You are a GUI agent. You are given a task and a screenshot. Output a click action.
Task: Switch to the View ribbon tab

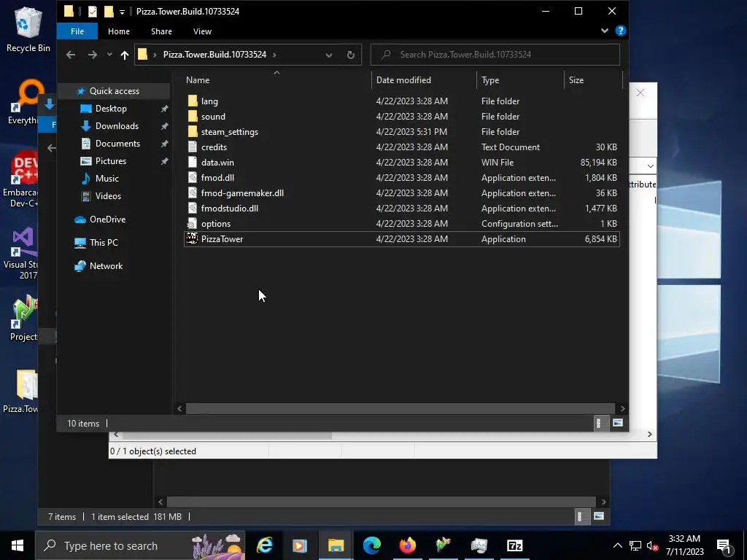coord(203,31)
